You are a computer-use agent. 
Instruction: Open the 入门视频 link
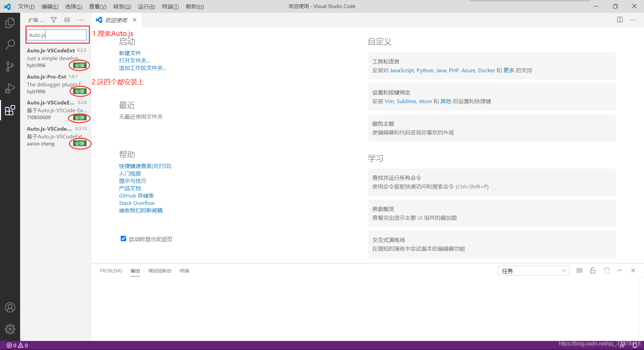130,173
